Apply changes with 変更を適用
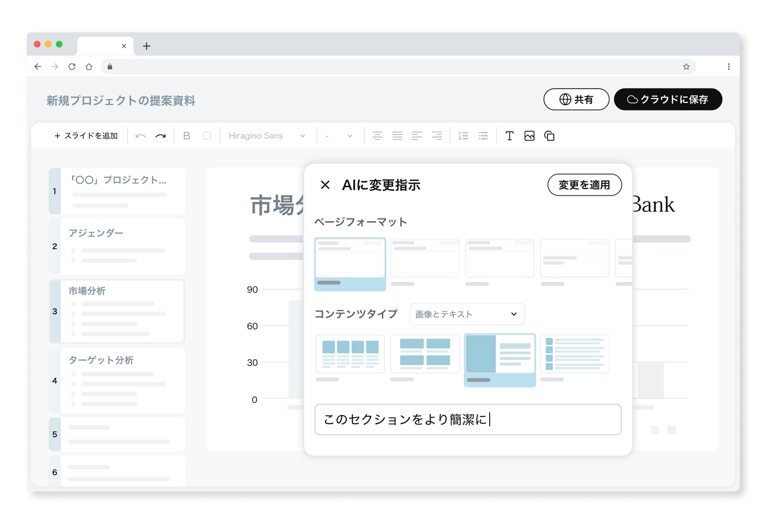Image resolution: width=775 pixels, height=532 pixels. pos(585,185)
